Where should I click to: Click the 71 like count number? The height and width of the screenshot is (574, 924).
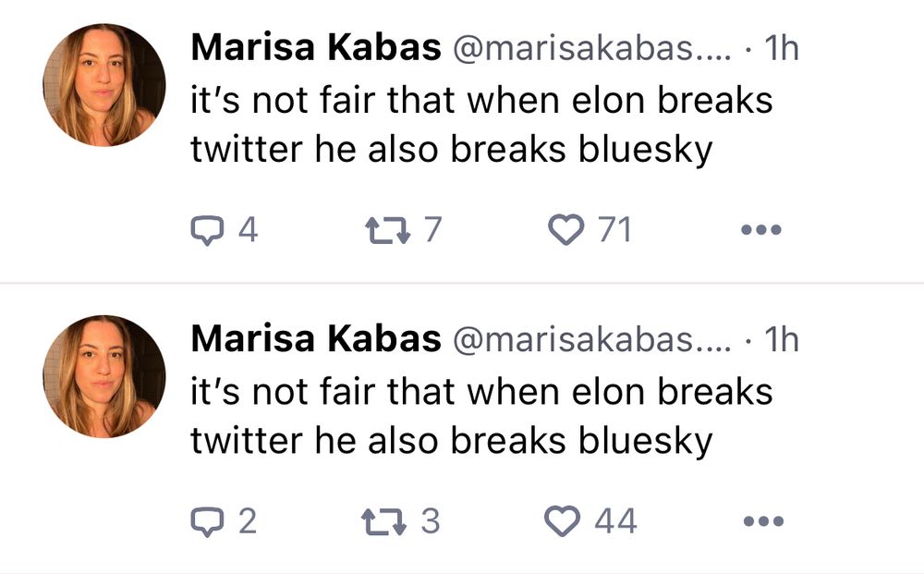click(614, 229)
